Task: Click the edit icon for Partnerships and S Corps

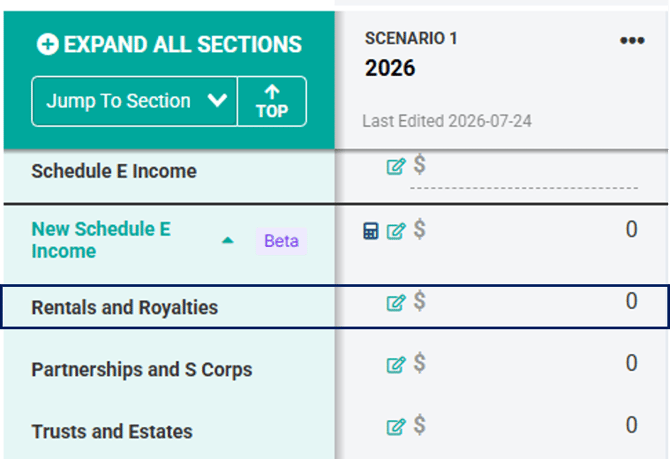Action: (396, 365)
